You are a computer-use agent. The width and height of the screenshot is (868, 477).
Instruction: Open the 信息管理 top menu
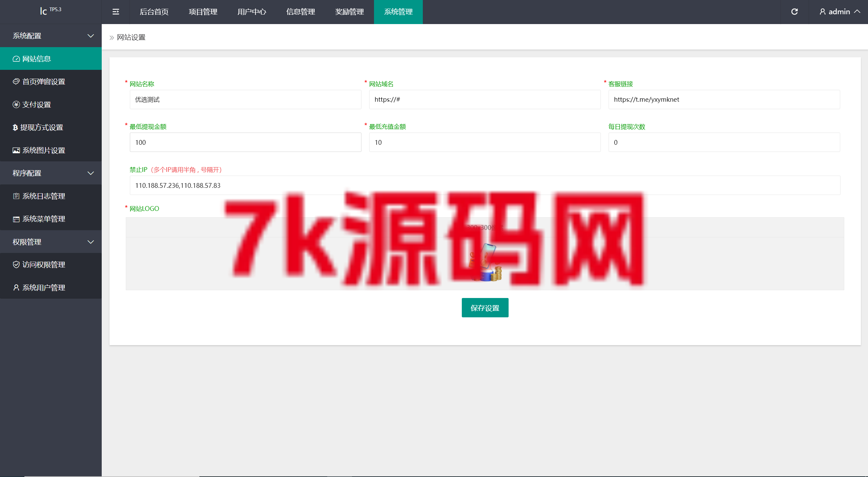tap(301, 12)
